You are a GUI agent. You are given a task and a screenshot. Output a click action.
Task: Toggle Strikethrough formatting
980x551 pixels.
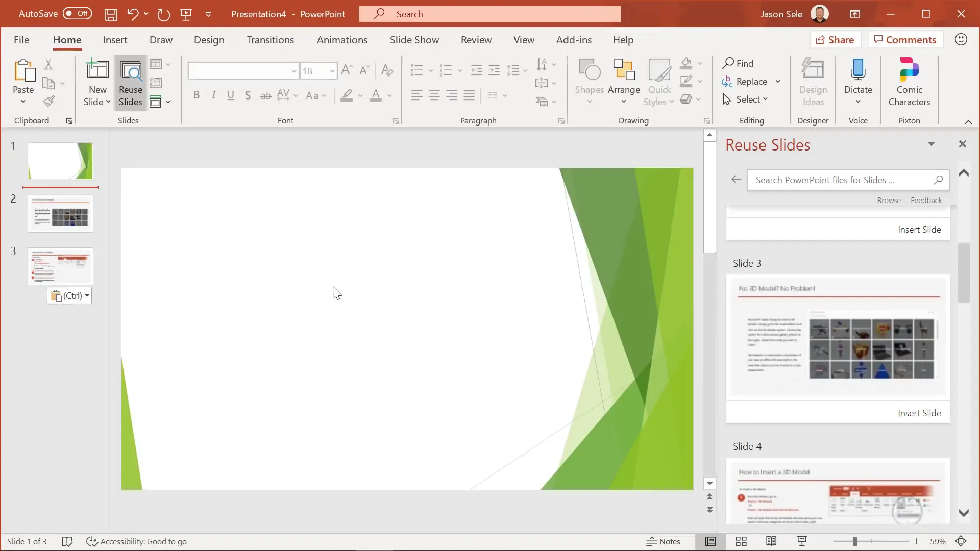[x=265, y=95]
